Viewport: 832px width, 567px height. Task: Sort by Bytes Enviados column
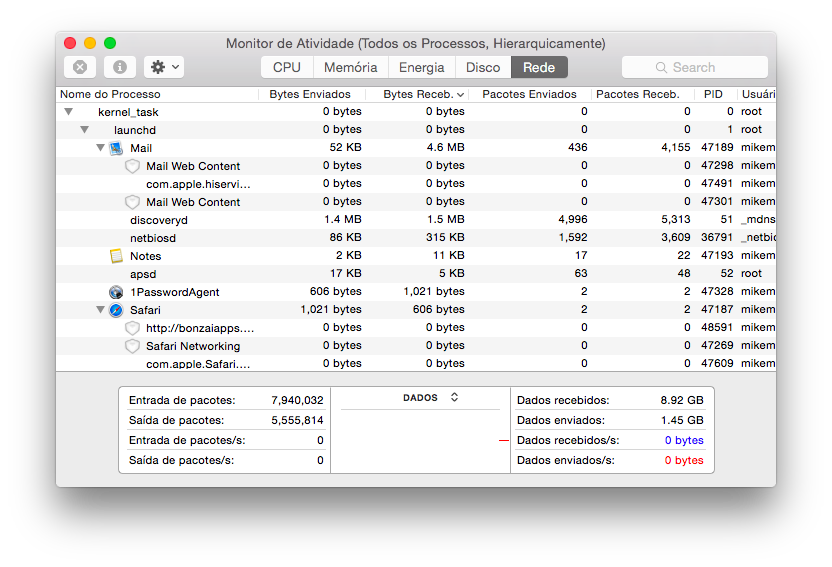click(x=312, y=94)
